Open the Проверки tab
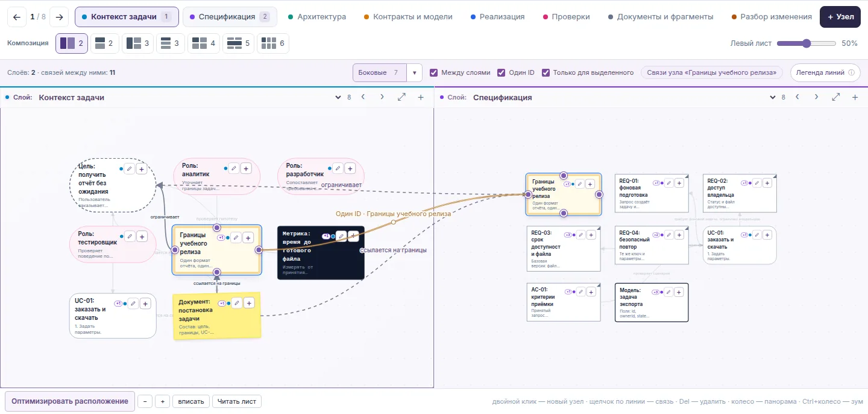 567,17
